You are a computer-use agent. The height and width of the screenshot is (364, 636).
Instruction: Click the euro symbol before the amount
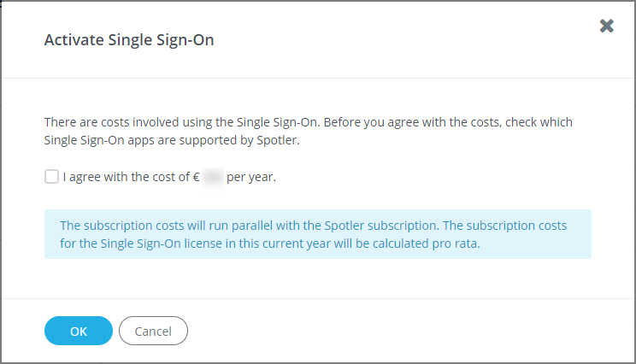[196, 178]
